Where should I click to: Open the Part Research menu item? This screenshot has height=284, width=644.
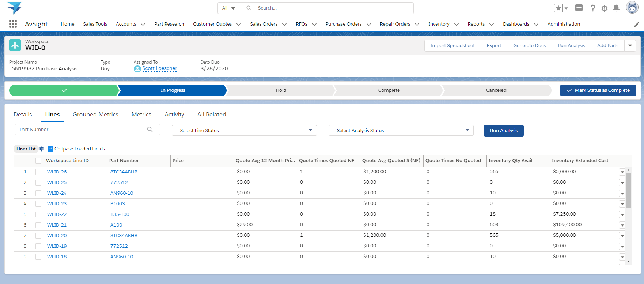tap(169, 24)
